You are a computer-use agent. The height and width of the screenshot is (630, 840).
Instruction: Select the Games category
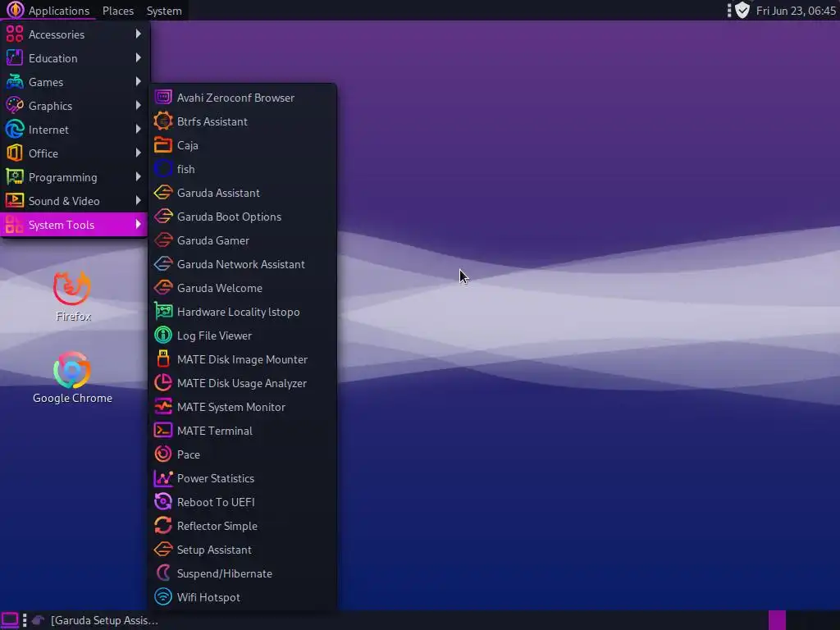coord(74,82)
